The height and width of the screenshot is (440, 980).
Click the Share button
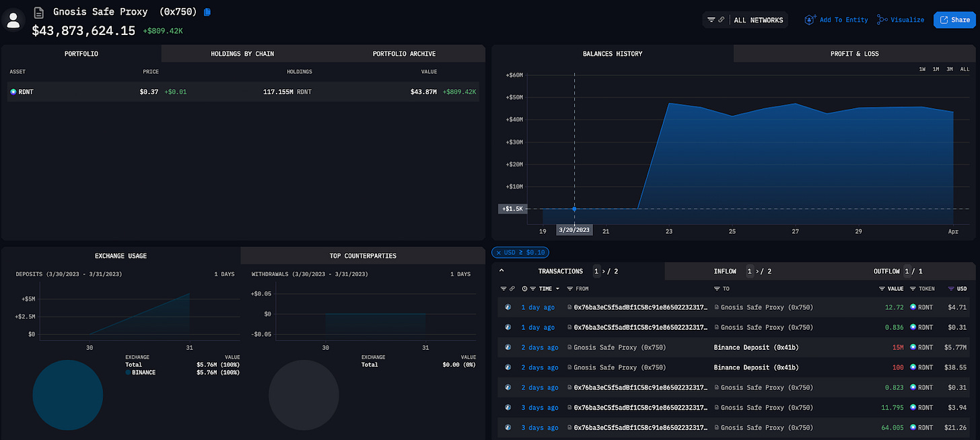[954, 20]
